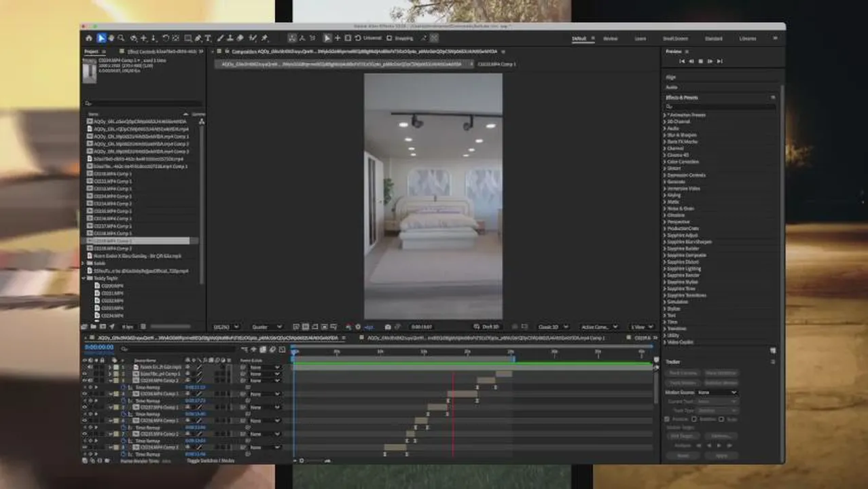Toggle the Rotation checkbox in Tracker

[x=693, y=419]
